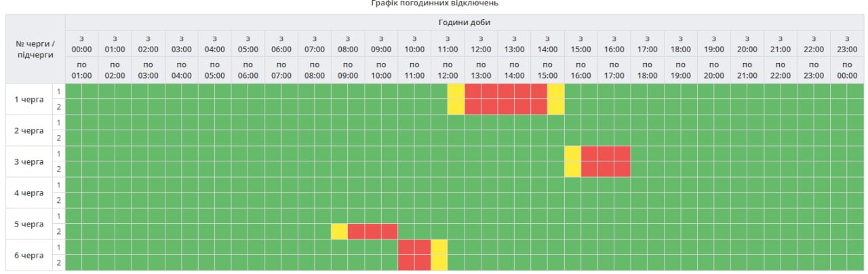The height and width of the screenshot is (274, 868).
Task: Click the 'з 00:00' column header
Action: click(x=81, y=44)
